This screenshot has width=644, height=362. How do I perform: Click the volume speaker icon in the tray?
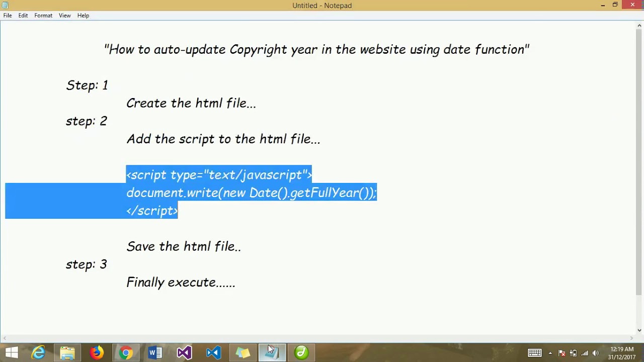[596, 353]
